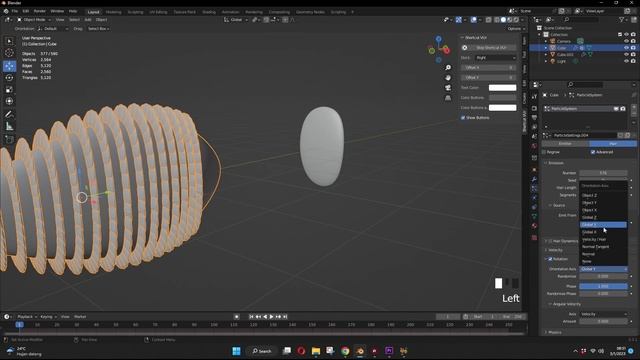Expand the Physics panel

(555, 332)
